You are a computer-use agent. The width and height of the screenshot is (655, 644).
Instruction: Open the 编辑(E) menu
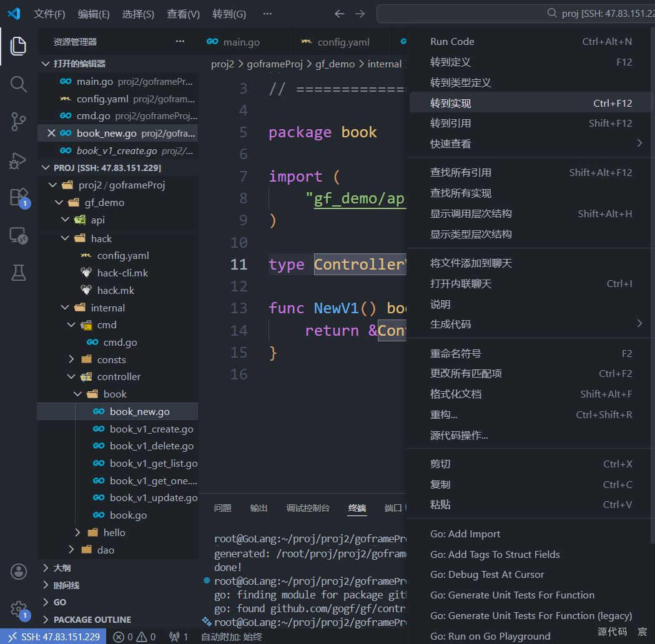(94, 14)
